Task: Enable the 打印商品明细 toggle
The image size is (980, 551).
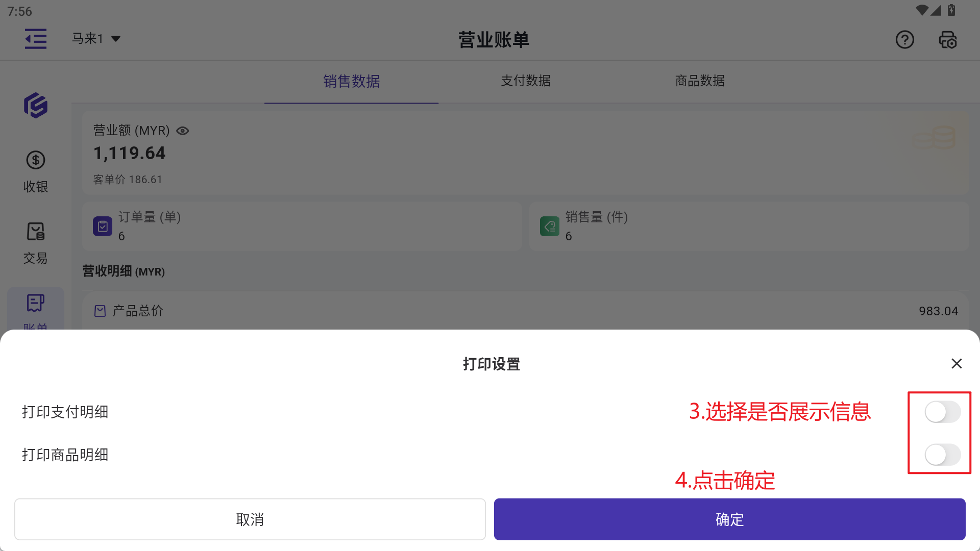Action: pyautogui.click(x=942, y=455)
